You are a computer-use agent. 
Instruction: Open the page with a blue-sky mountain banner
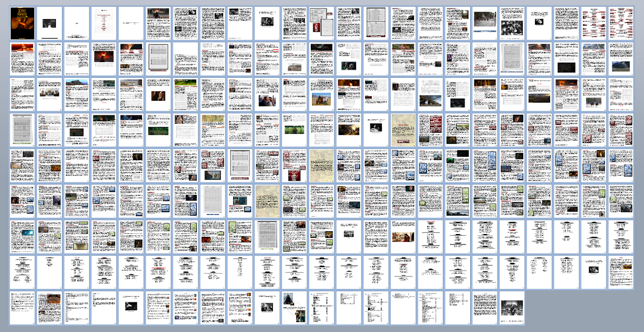coord(77,94)
